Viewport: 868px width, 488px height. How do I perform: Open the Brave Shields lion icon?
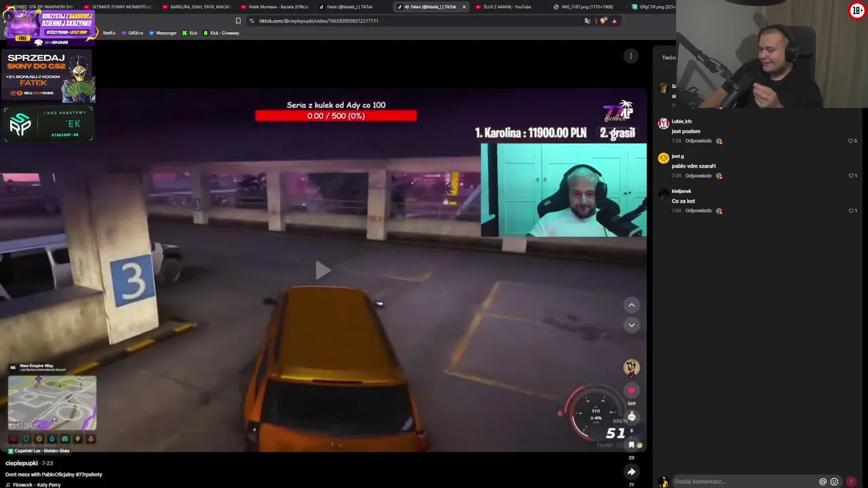(604, 21)
